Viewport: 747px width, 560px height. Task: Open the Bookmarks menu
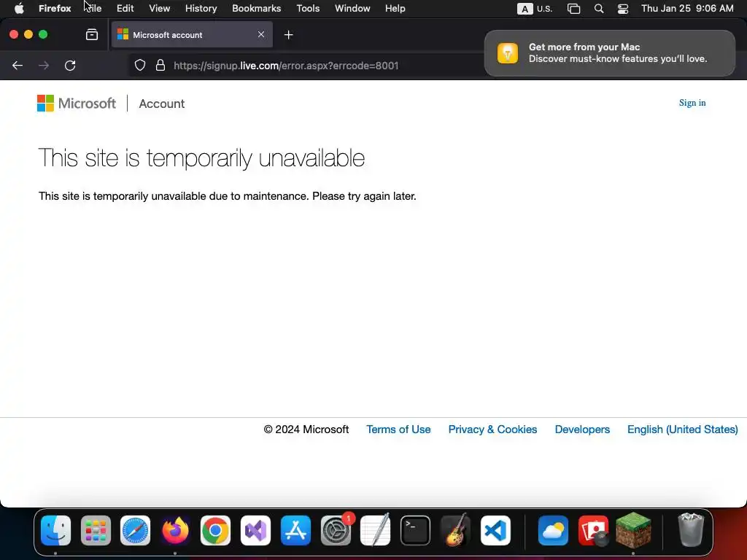[256, 9]
